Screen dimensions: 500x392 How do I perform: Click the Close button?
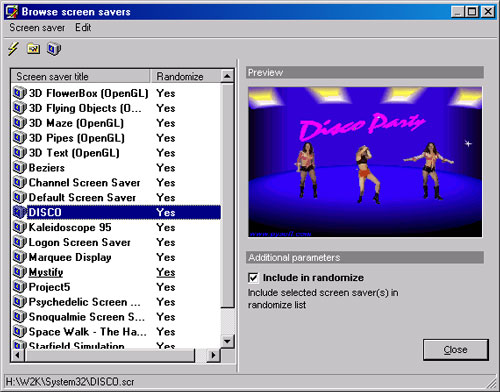(456, 350)
